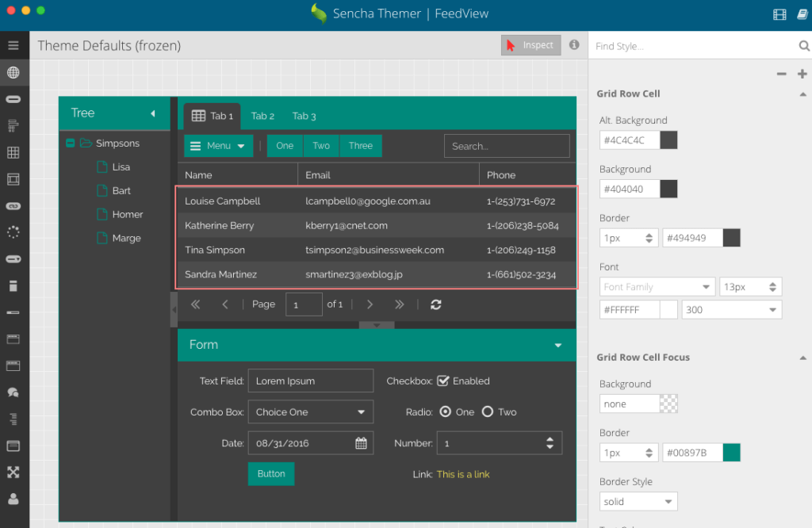Screen dimensions: 812x528
Task: Click the Email column header
Action: tap(389, 175)
